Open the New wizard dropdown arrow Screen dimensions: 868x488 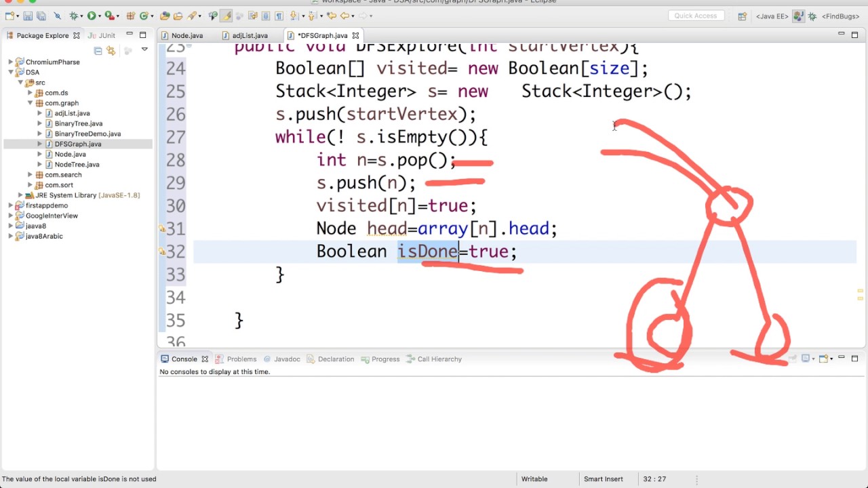(x=18, y=16)
